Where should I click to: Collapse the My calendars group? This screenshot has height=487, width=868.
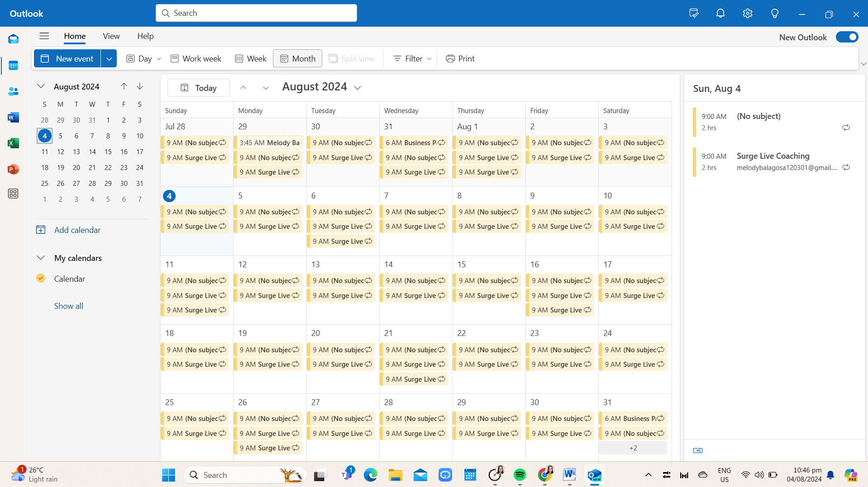(x=41, y=258)
